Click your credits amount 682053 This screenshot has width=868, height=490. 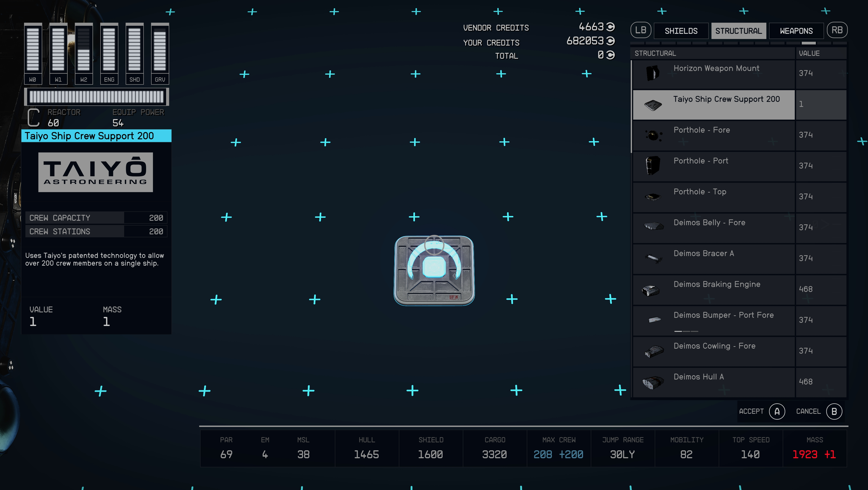coord(585,41)
